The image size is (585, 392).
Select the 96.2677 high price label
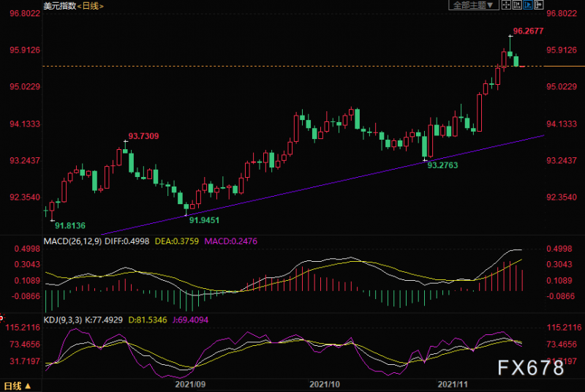pyautogui.click(x=528, y=31)
